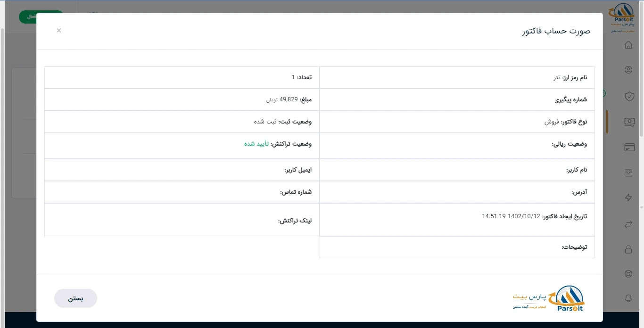Viewport: 644px width, 328px height.
Task: Click the lifebuoy support sidebar icon
Action: 628,274
